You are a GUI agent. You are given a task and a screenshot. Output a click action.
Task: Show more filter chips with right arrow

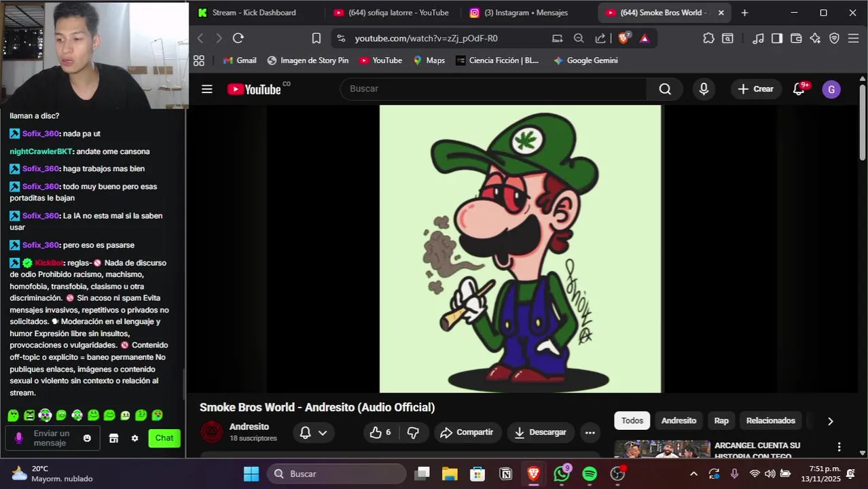tap(830, 421)
